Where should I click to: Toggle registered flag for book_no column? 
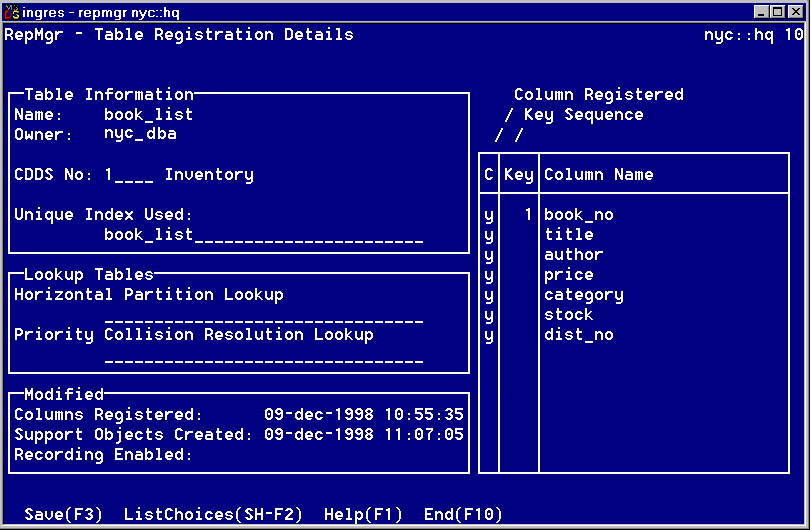tap(489, 215)
